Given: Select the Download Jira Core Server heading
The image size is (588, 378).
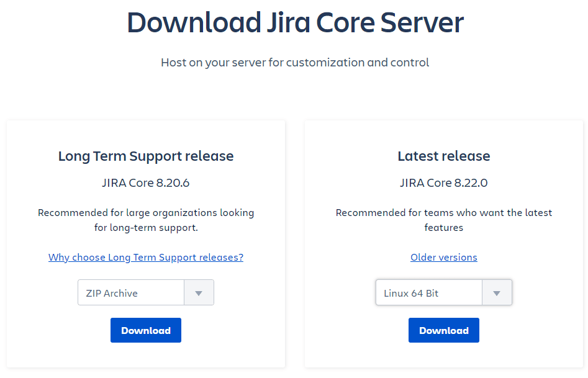Looking at the screenshot, I should pyautogui.click(x=295, y=22).
